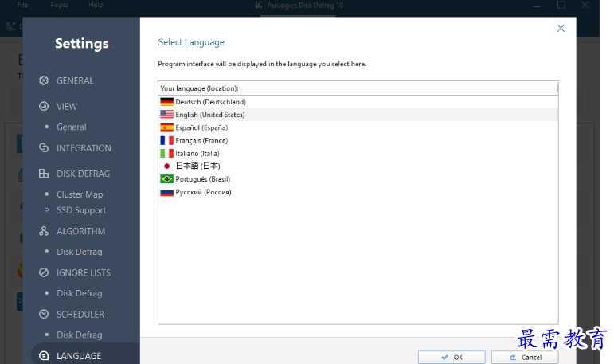The height and width of the screenshot is (364, 614).
Task: Choose Italiano (Italia) language
Action: pos(358,154)
